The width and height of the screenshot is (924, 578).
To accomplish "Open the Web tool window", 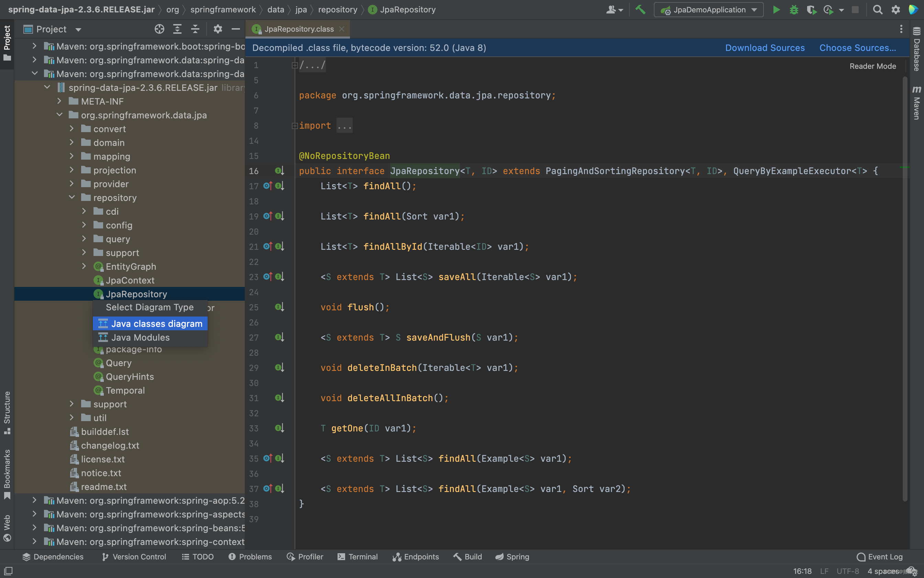I will (7, 528).
